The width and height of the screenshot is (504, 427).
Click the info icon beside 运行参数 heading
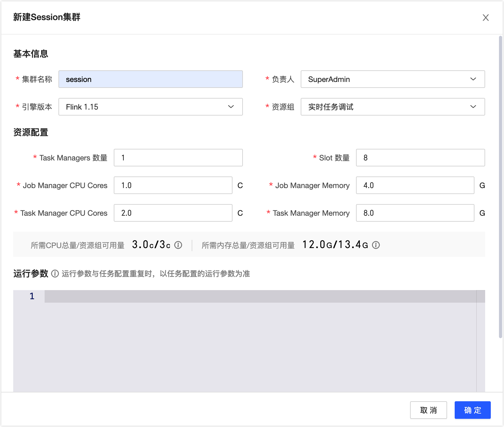click(55, 274)
